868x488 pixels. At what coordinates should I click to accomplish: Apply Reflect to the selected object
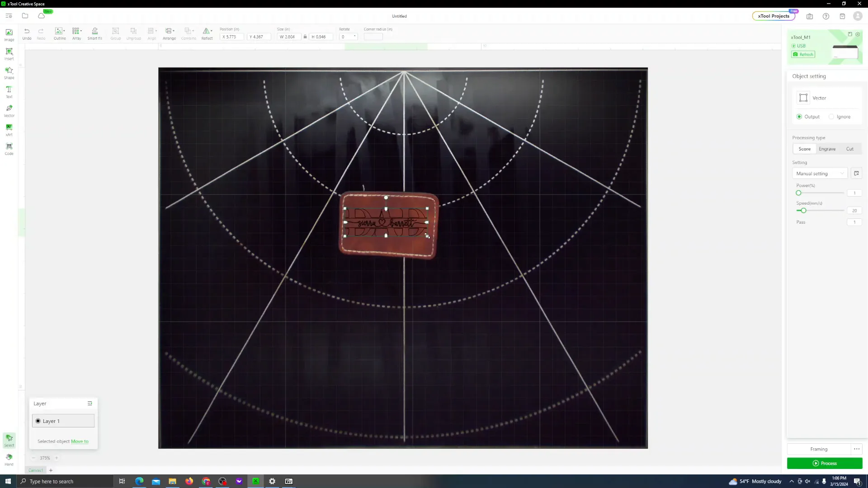207,33
